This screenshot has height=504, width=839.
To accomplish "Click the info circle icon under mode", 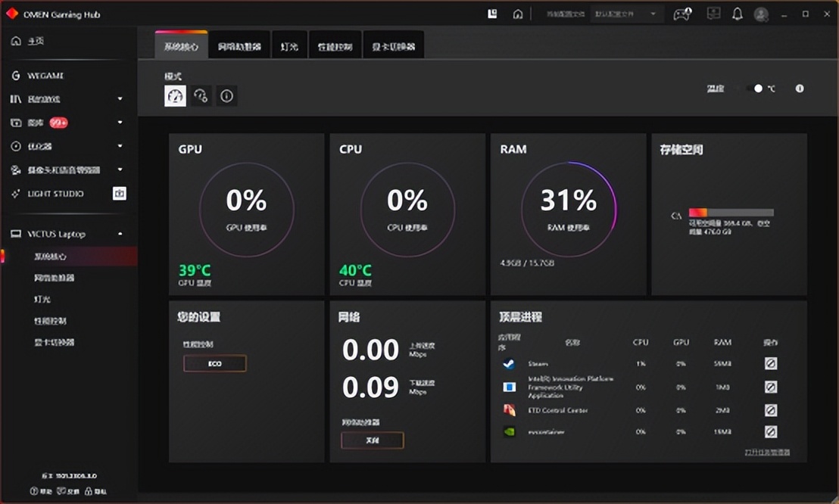I will [x=226, y=96].
